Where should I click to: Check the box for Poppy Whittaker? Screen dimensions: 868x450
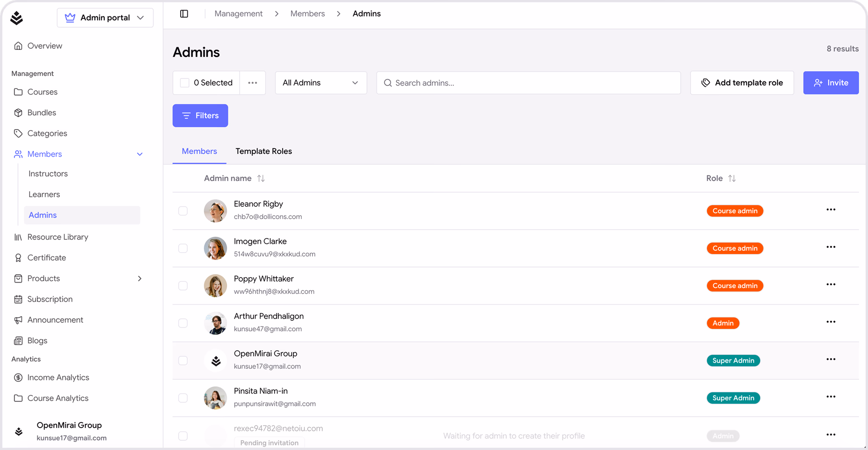pyautogui.click(x=183, y=286)
